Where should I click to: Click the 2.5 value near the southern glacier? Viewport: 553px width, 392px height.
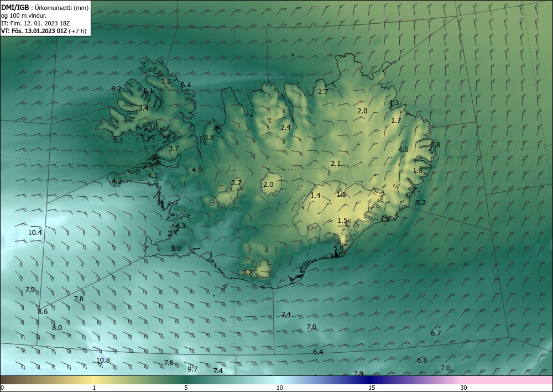coord(248,273)
